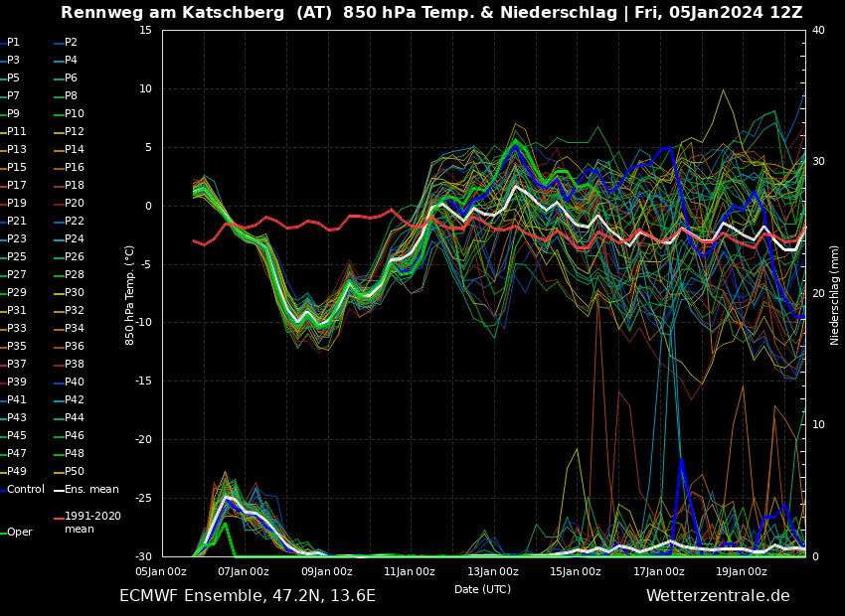The width and height of the screenshot is (845, 616).
Task: Toggle the Control legend entry
Action: (x=25, y=490)
